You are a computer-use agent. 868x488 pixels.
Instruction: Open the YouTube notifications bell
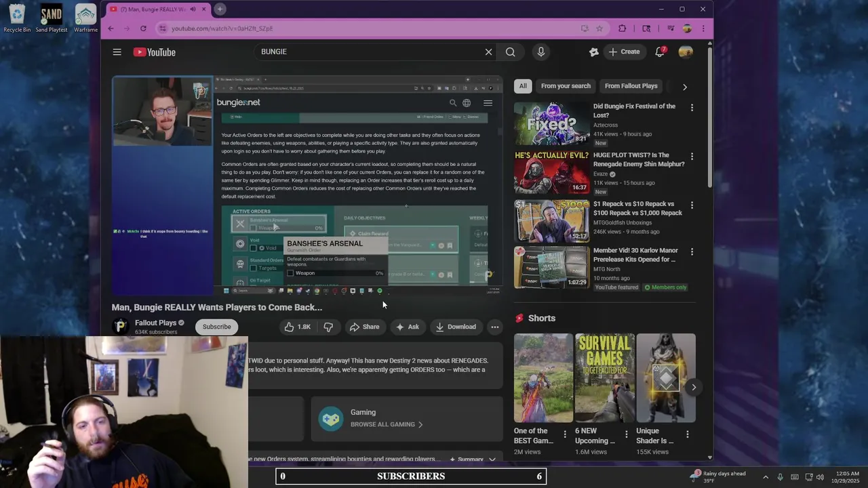click(660, 52)
